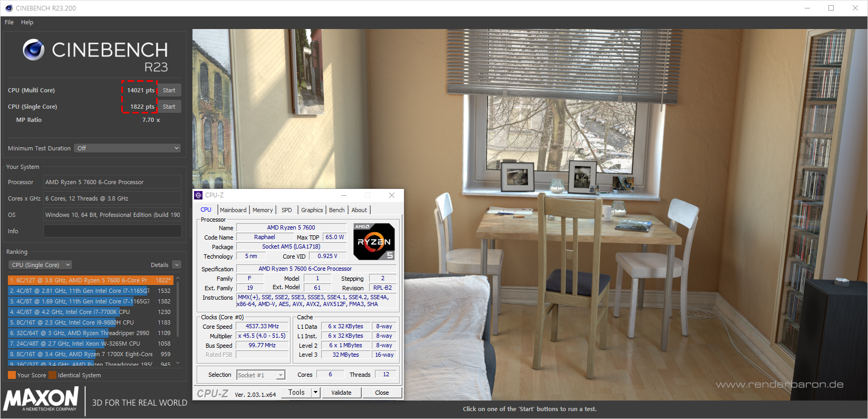This screenshot has width=868, height=419.
Task: Click the multi core 14021 pts score
Action: tap(140, 90)
